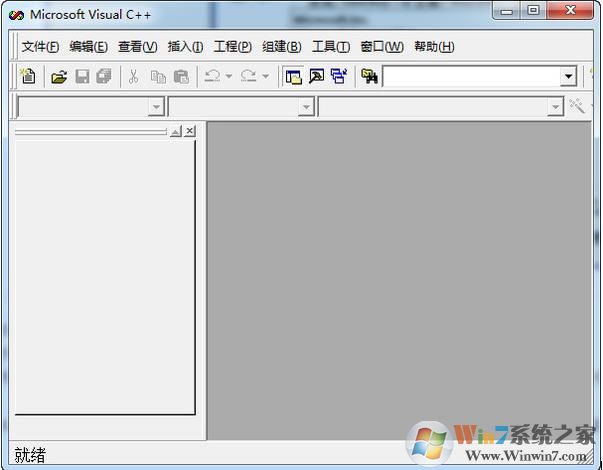The height and width of the screenshot is (470, 603).
Task: Open the Redo history dropdown arrow
Action: coord(265,76)
